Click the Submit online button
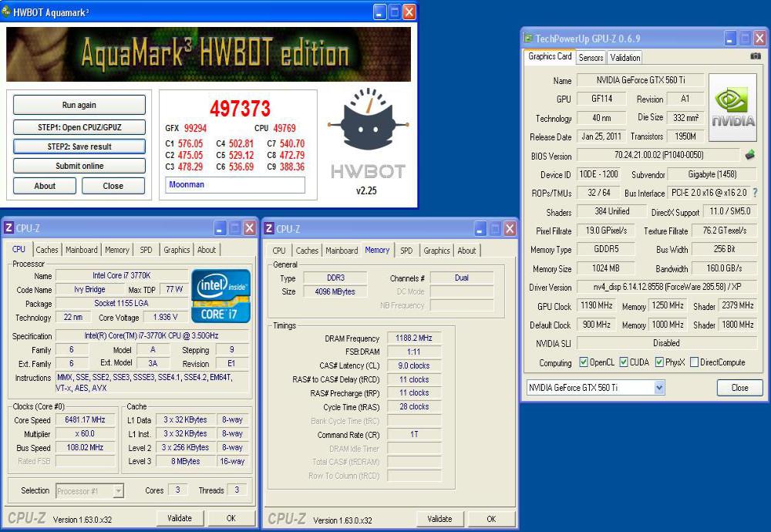The image size is (771, 532). pyautogui.click(x=79, y=166)
